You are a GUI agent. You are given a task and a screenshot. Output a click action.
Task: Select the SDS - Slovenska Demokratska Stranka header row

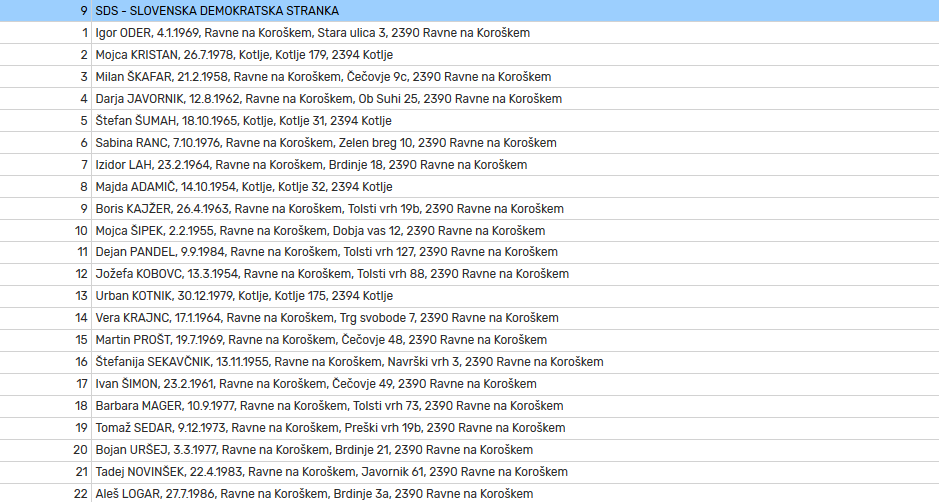pyautogui.click(x=470, y=11)
